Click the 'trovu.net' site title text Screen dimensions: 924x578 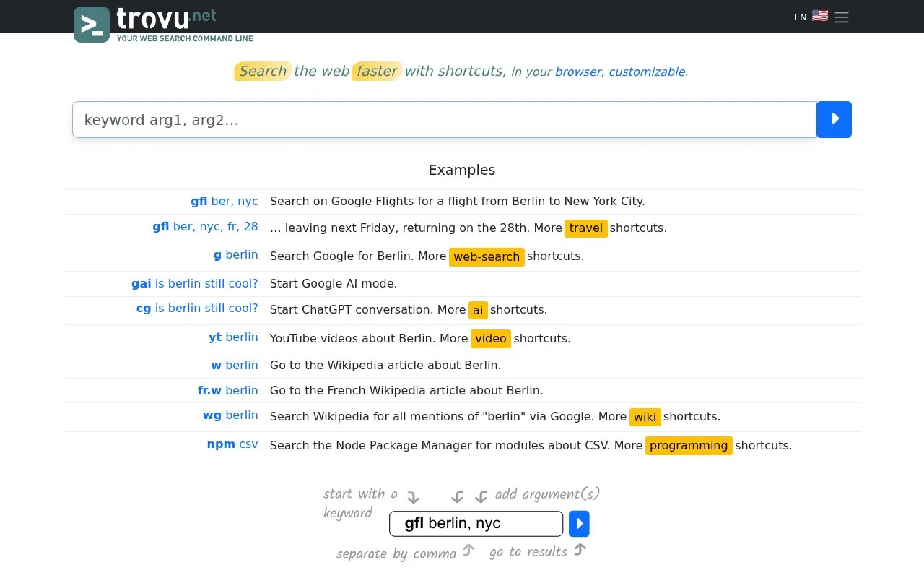(166, 18)
